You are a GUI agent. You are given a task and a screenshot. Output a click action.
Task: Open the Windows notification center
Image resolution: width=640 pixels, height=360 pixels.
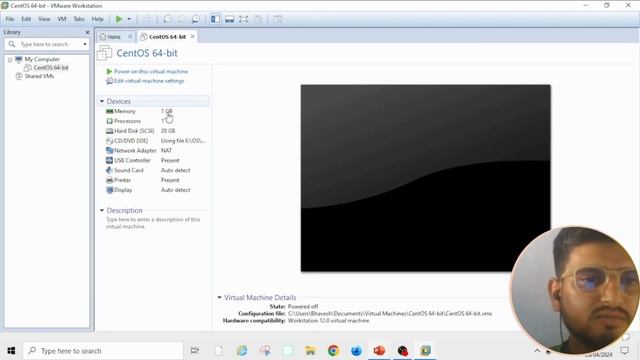tap(625, 351)
